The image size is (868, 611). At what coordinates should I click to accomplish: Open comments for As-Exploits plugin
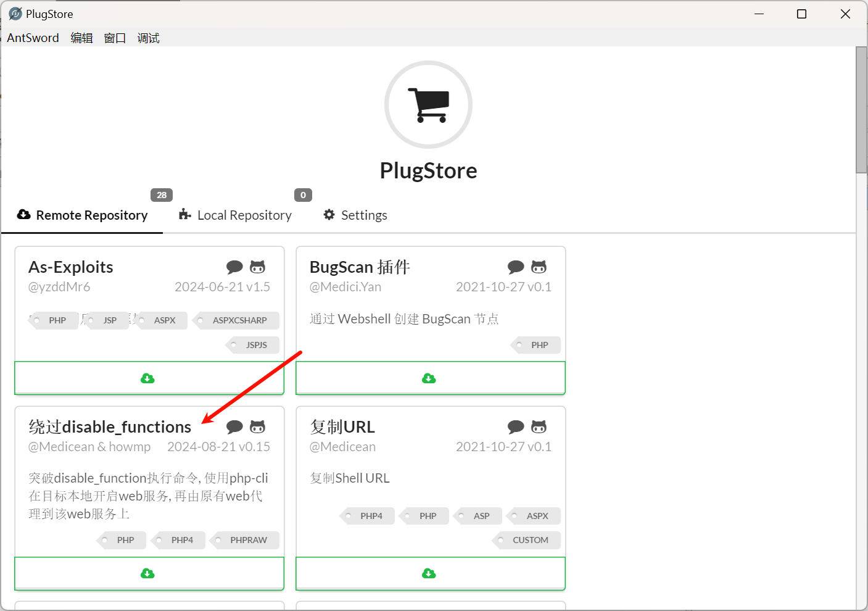(234, 267)
